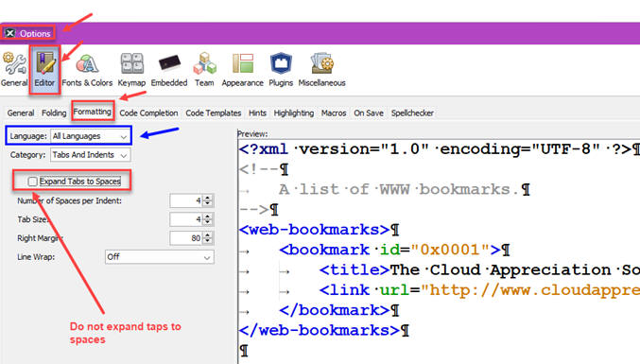The height and width of the screenshot is (364, 640).
Task: Switch to the Code Completion tab
Action: point(148,113)
